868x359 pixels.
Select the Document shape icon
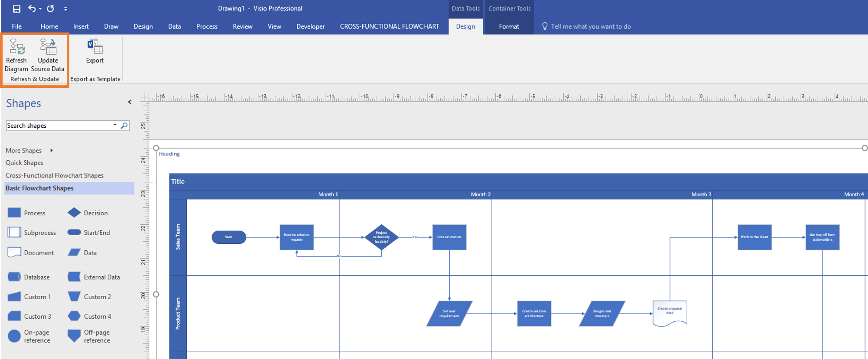pyautogui.click(x=14, y=252)
